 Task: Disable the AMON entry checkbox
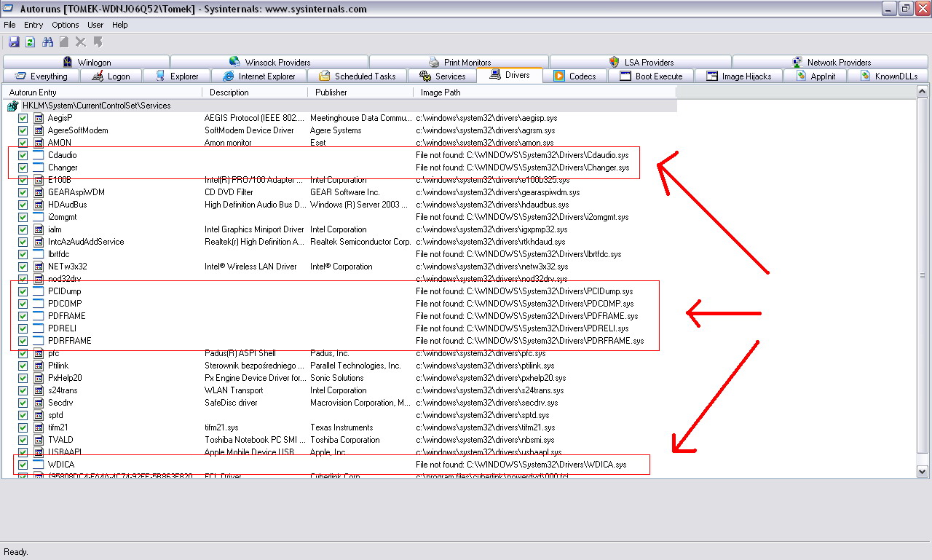point(23,143)
